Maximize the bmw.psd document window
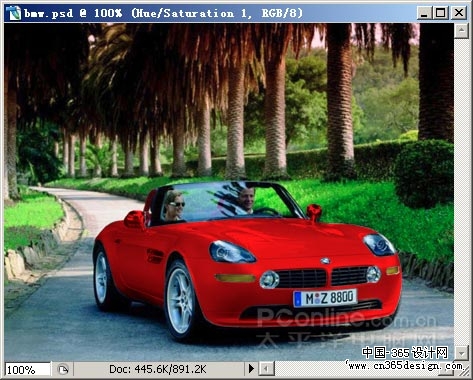Image resolution: width=473 pixels, height=380 pixels. [440, 13]
